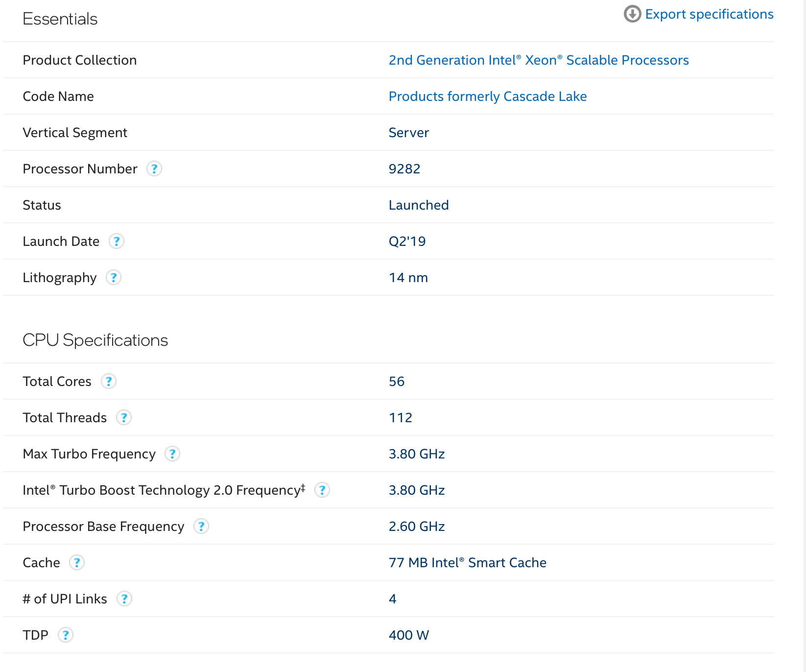Screen dimensions: 806x672
Task: Show help for Processor Base Frequency
Action: pos(201,526)
